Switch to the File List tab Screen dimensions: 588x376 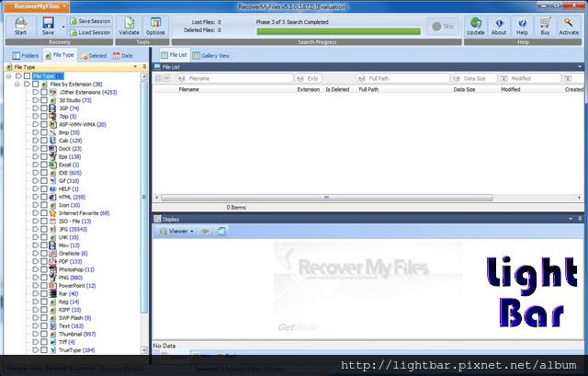[x=175, y=55]
